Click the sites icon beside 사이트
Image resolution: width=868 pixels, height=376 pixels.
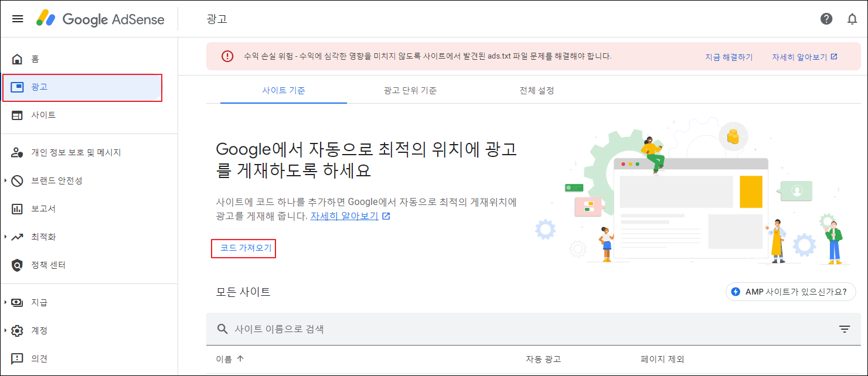[18, 115]
